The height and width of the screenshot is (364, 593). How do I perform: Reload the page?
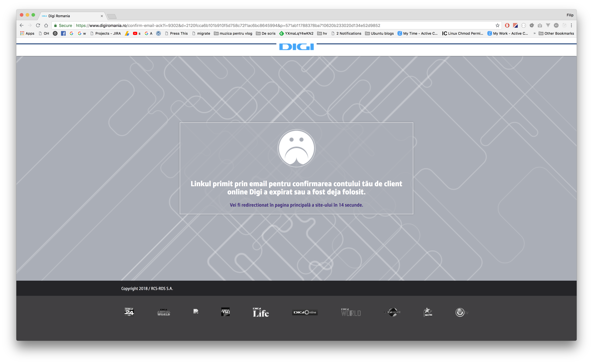tap(38, 26)
